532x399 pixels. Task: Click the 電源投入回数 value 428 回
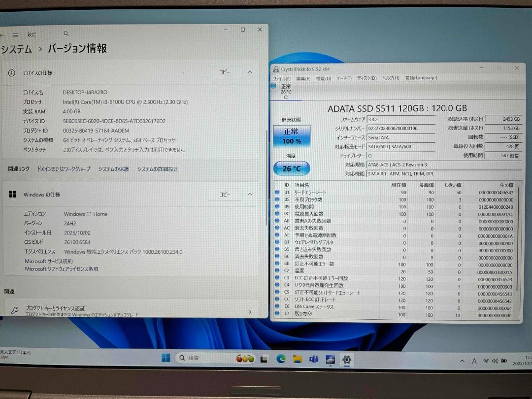pos(503,147)
